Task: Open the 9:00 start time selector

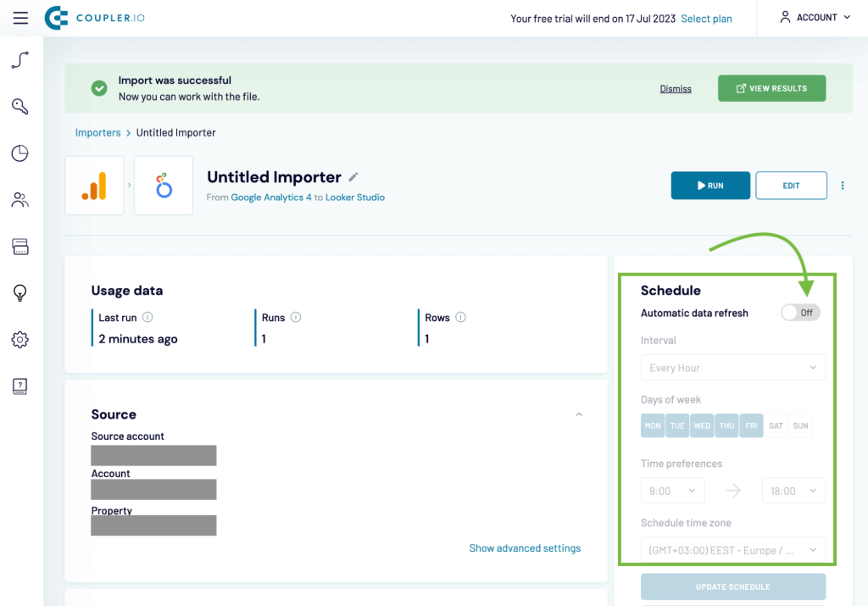Action: pyautogui.click(x=672, y=490)
